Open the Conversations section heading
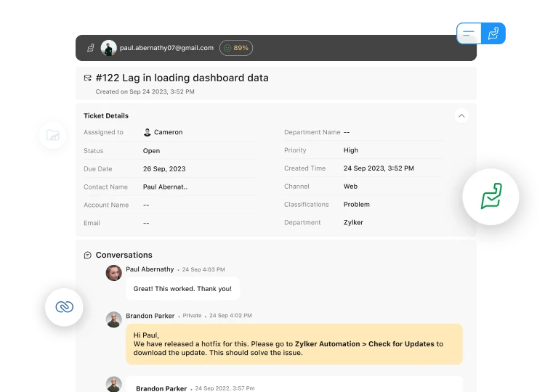 pos(124,255)
